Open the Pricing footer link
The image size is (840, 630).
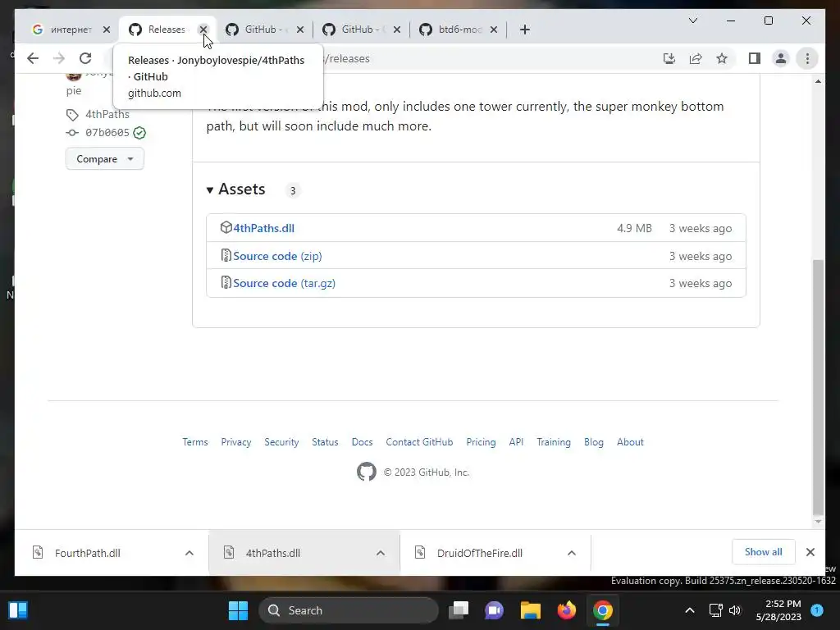point(481,442)
